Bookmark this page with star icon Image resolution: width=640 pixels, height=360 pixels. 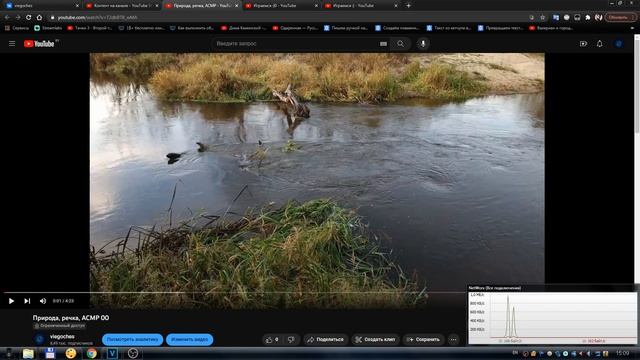(x=542, y=18)
